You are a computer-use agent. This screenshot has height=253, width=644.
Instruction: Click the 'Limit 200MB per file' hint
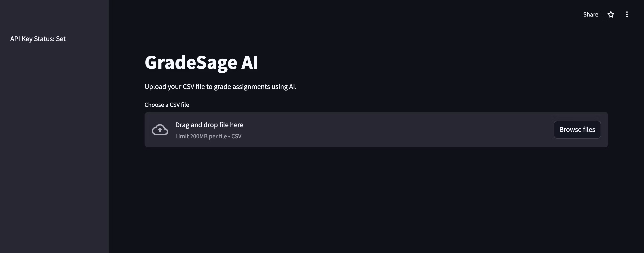coord(201,136)
